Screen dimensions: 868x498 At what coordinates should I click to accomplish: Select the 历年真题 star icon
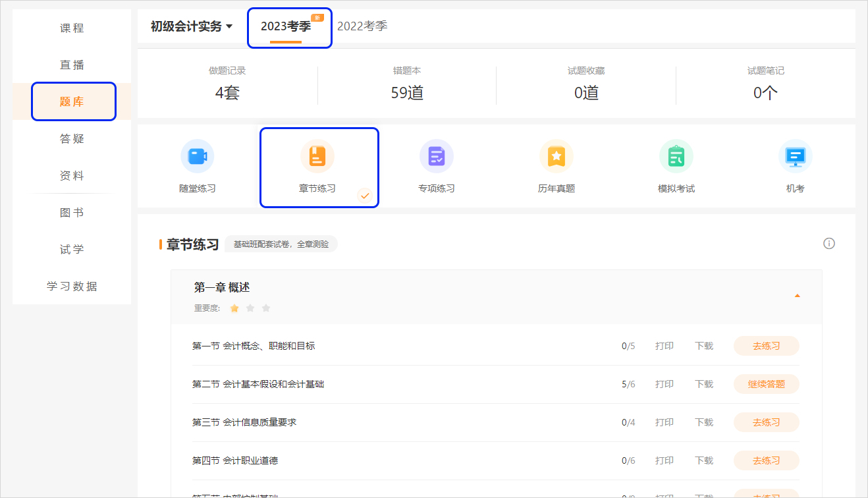556,155
